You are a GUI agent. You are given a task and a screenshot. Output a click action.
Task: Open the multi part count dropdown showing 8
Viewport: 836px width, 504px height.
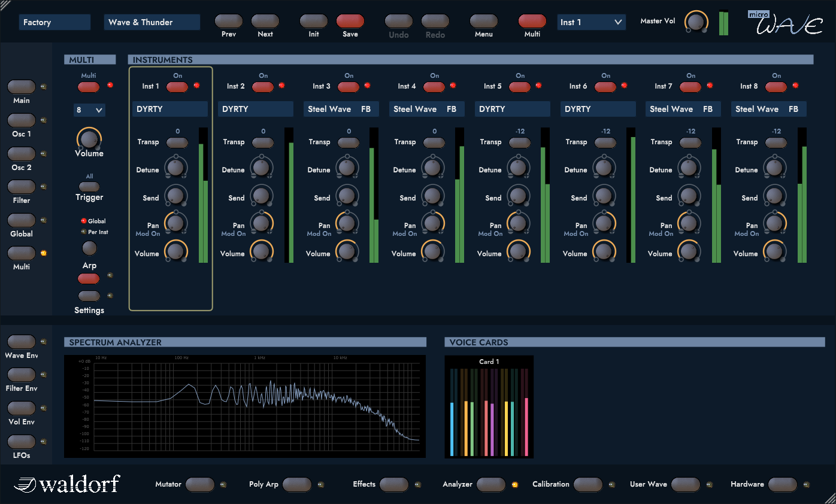point(89,110)
